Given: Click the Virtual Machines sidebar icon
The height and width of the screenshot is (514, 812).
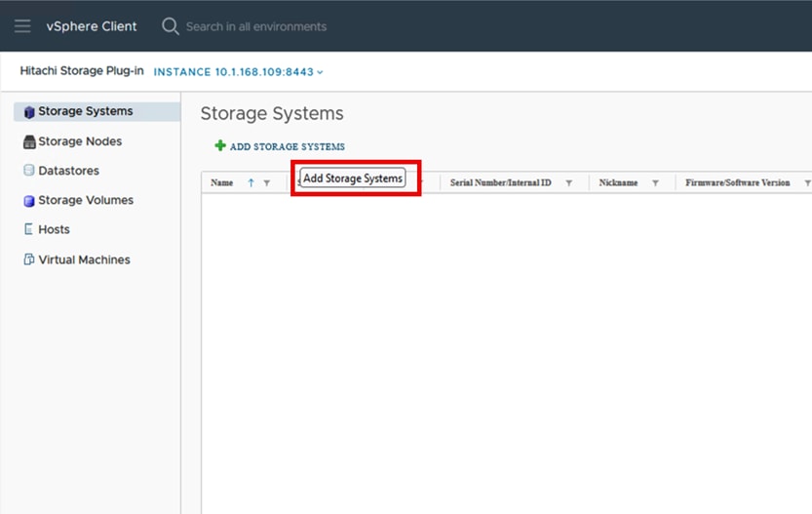Looking at the screenshot, I should [x=29, y=260].
